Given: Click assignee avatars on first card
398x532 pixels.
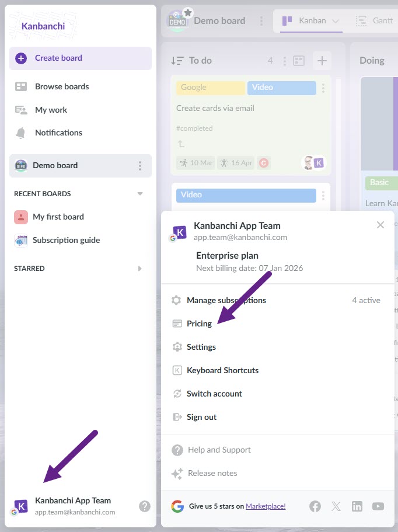Looking at the screenshot, I should [313, 163].
